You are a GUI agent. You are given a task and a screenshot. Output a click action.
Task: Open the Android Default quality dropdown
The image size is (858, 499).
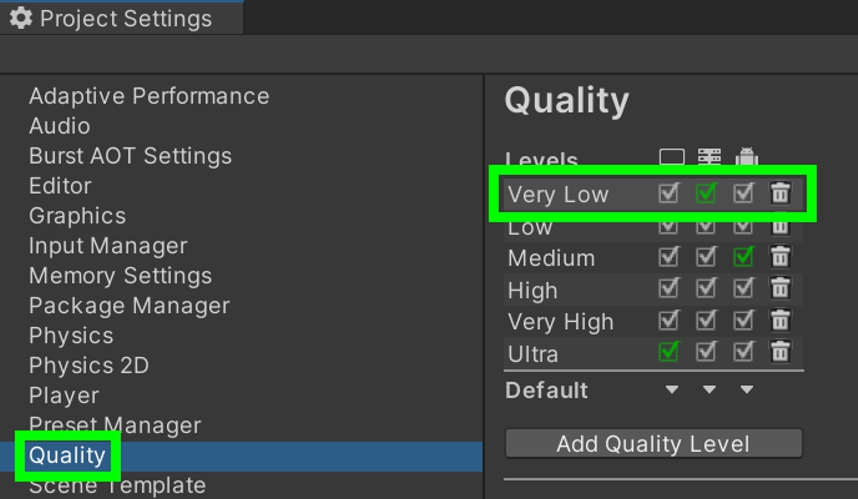tap(746, 390)
